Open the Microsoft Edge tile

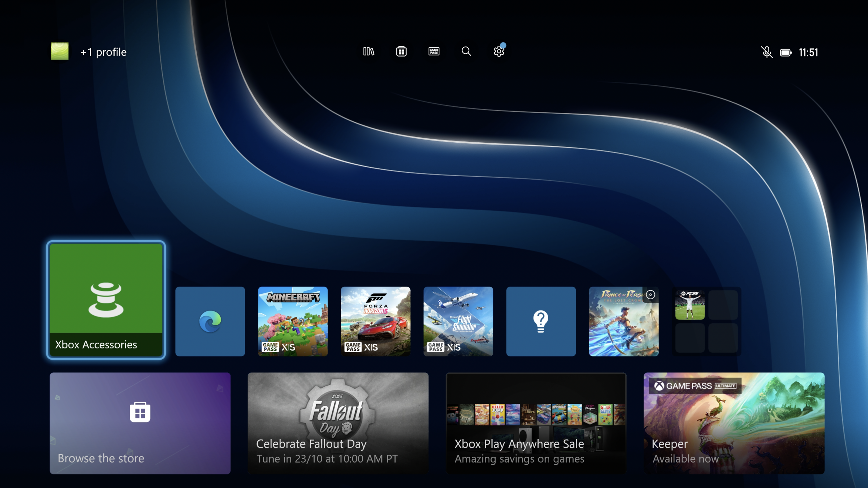click(210, 321)
